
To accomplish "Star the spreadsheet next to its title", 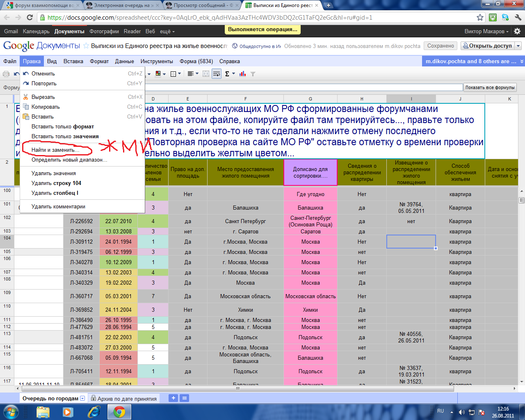I will click(86, 46).
